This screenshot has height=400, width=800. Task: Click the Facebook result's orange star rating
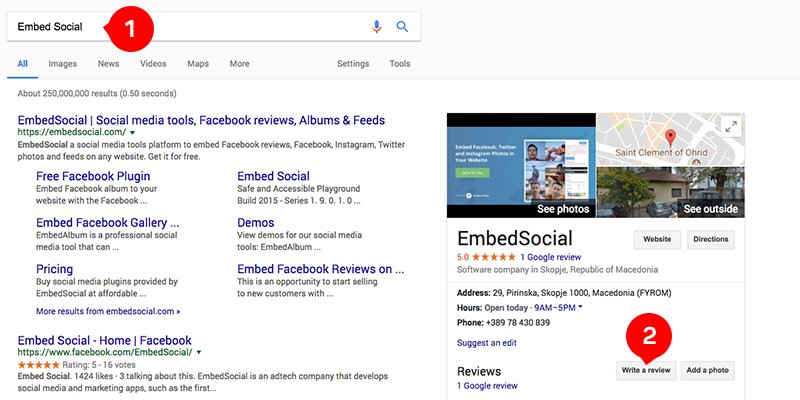click(x=38, y=365)
